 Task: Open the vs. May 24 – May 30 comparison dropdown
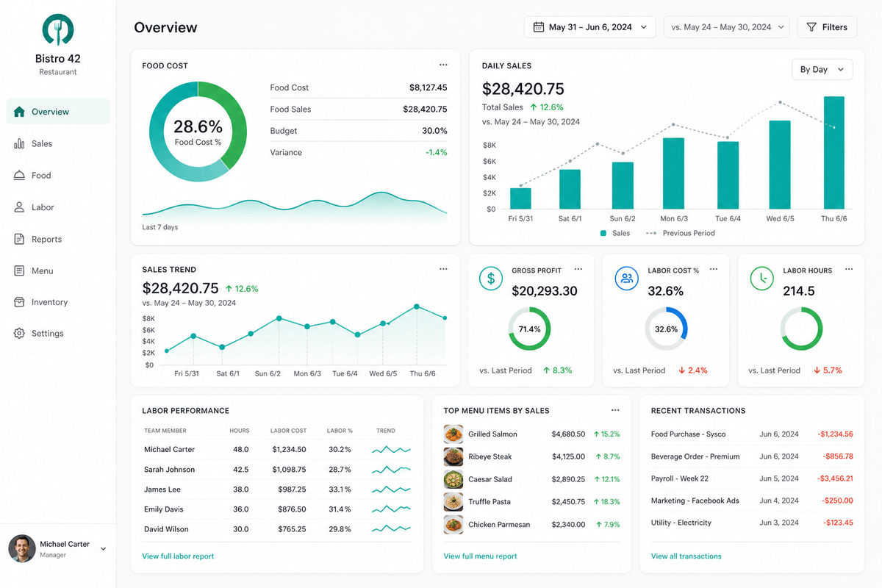click(726, 27)
